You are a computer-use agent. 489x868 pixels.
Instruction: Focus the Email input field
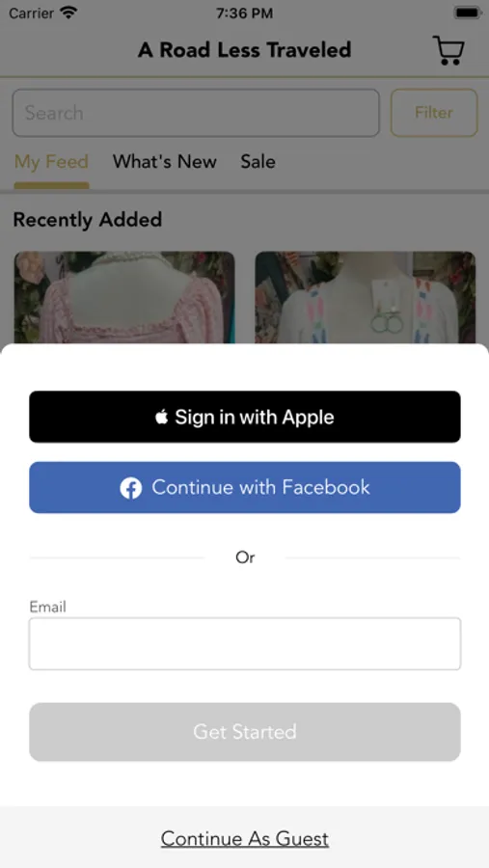pos(245,644)
